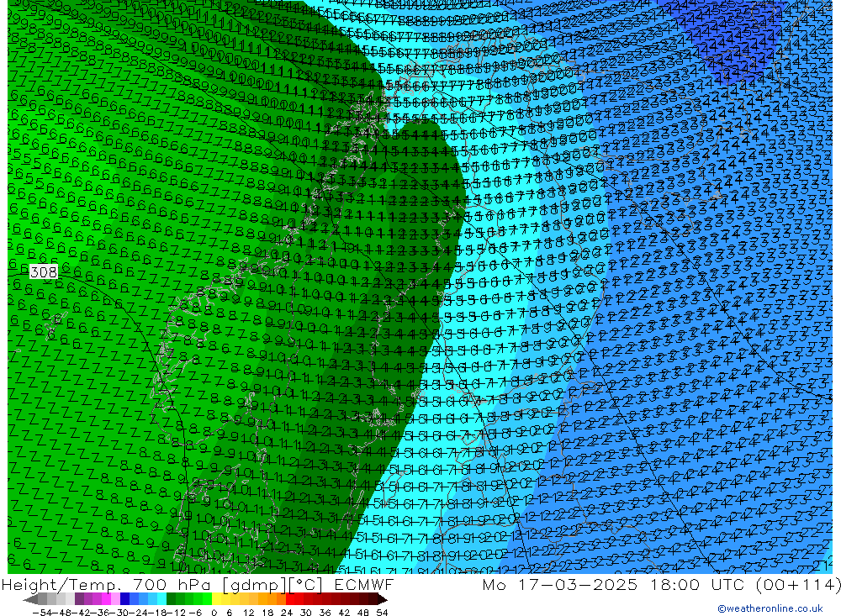Pick the bright red swatch at 24°C
Image resolution: width=841 pixels, height=616 pixels.
coord(290,599)
